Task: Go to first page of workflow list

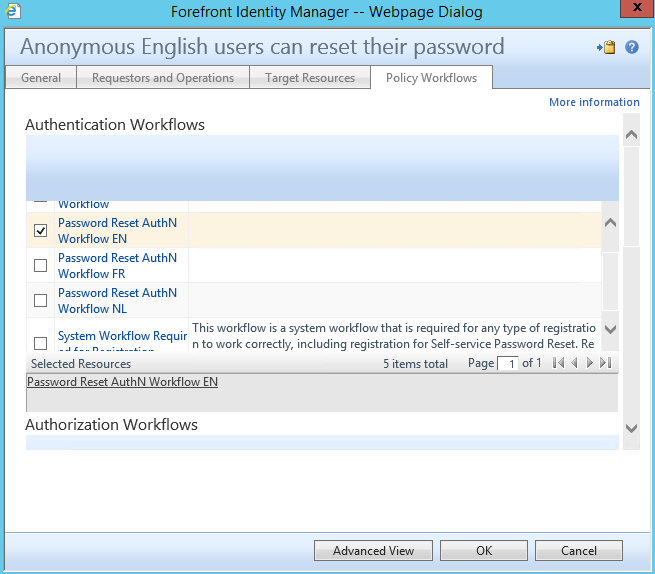Action: pos(558,363)
